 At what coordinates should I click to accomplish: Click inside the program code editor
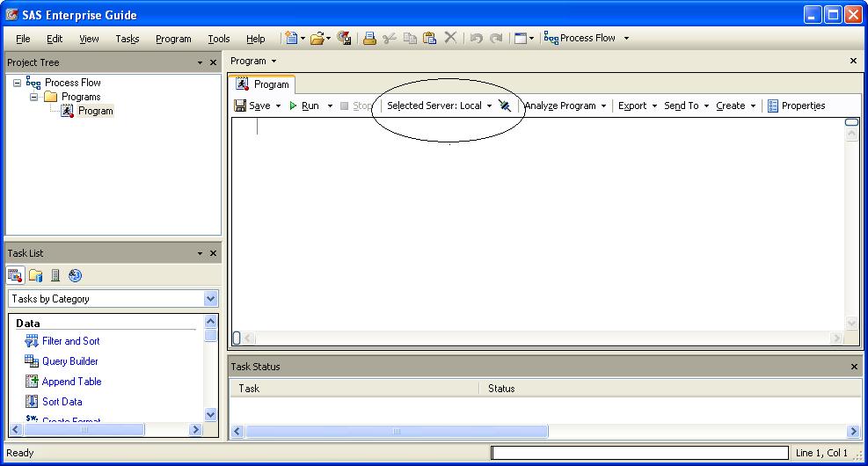[538, 224]
